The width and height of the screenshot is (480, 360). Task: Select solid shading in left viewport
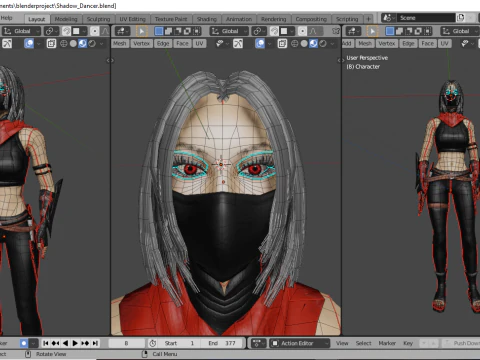(x=73, y=44)
